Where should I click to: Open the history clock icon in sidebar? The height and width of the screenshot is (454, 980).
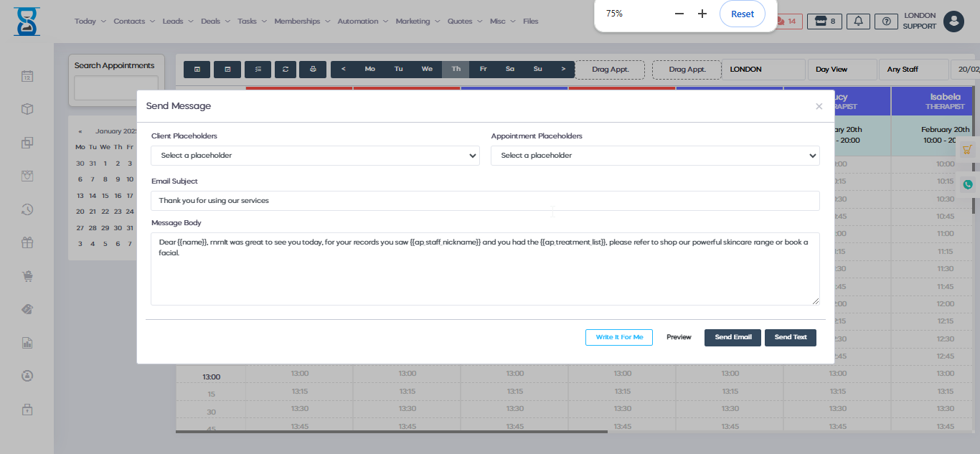[27, 209]
